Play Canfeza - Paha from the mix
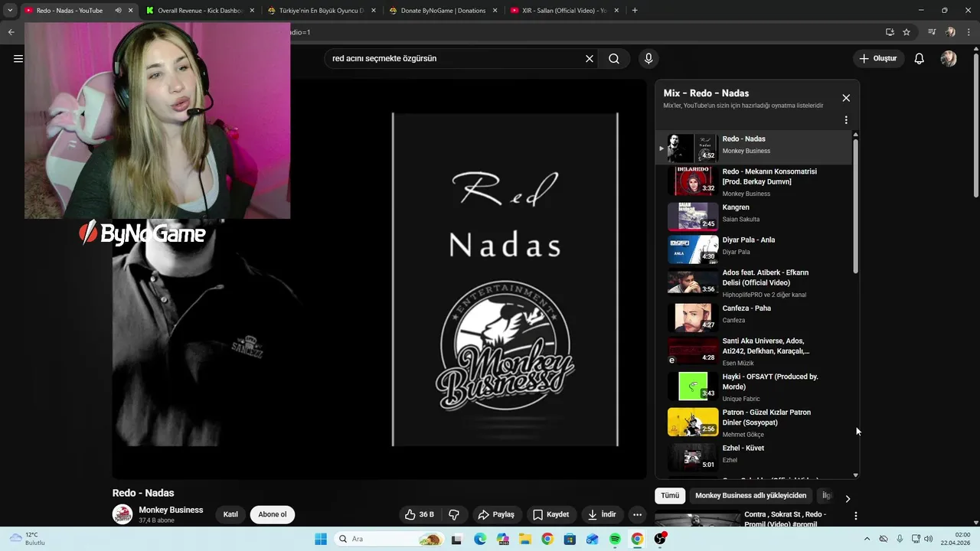The image size is (980, 551). (x=754, y=318)
